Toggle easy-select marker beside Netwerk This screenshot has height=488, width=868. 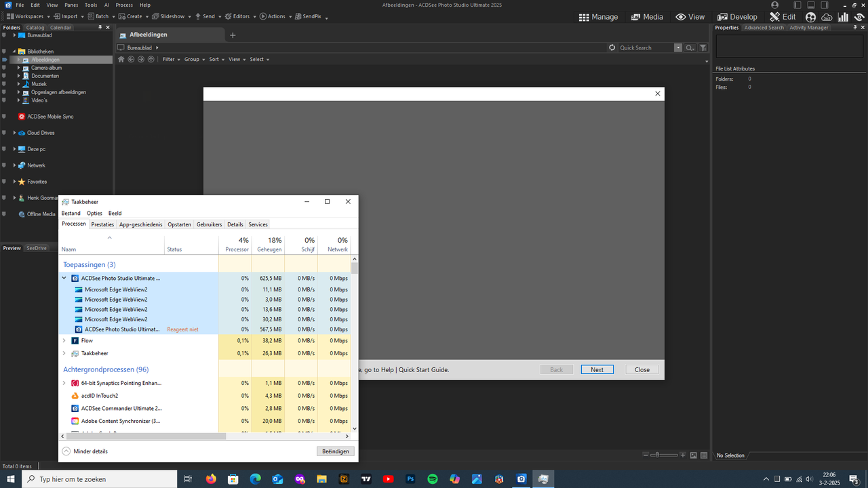4,165
